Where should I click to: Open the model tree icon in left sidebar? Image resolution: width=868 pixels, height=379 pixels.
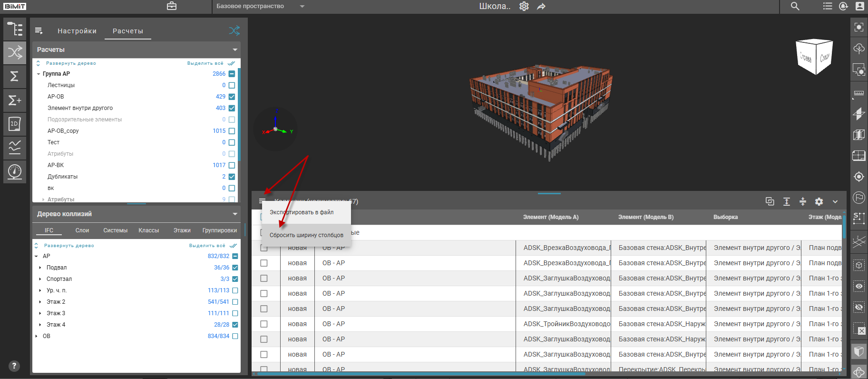[x=15, y=29]
